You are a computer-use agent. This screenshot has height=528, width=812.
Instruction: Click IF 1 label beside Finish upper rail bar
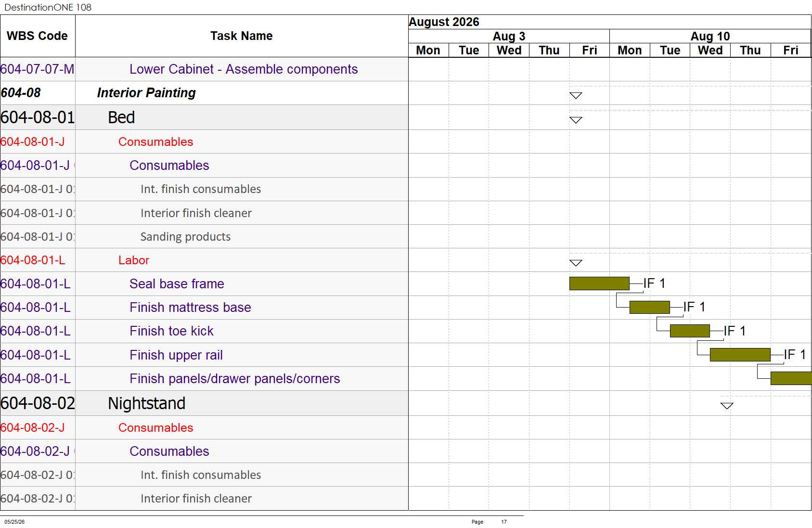tap(795, 355)
